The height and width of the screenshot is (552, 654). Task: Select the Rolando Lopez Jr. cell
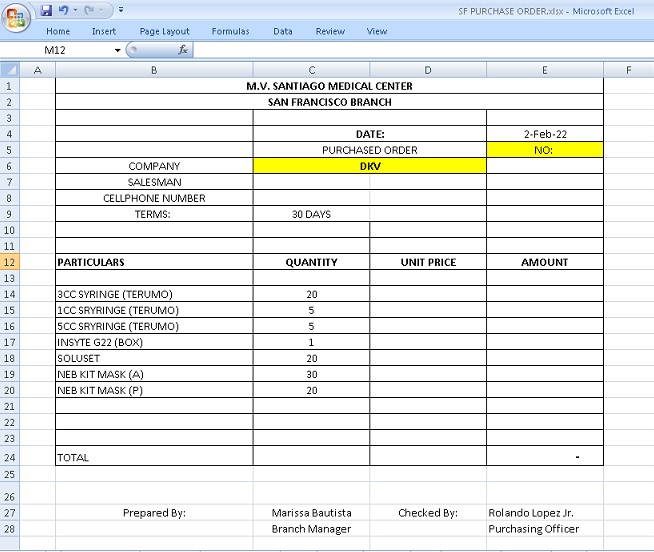(x=545, y=512)
